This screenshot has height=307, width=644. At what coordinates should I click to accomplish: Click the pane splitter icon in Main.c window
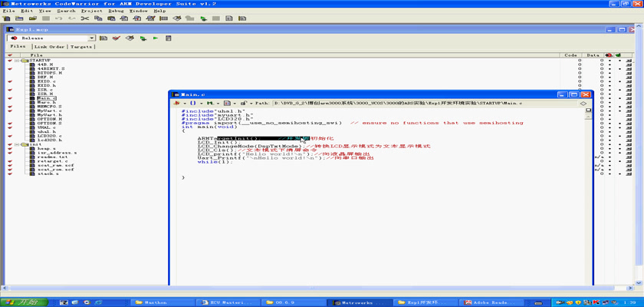588,111
